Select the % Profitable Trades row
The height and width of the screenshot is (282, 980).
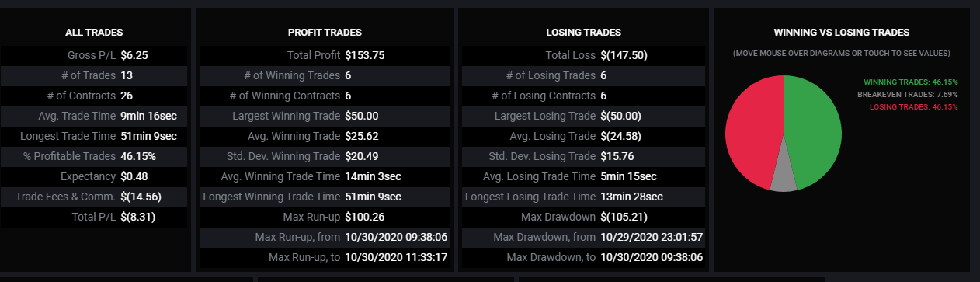(95, 157)
